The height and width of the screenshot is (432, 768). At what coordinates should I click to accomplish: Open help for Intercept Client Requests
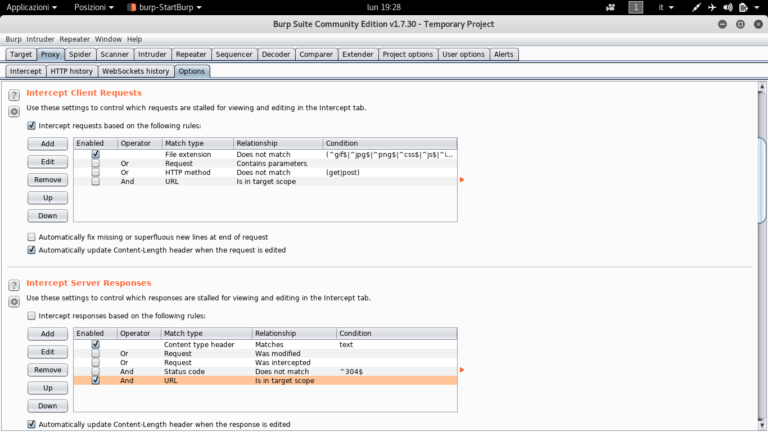point(14,94)
